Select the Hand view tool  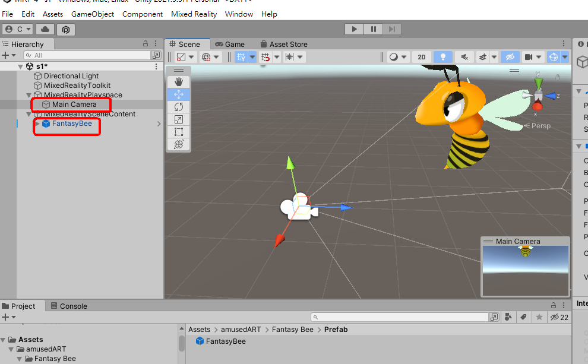pos(179,81)
